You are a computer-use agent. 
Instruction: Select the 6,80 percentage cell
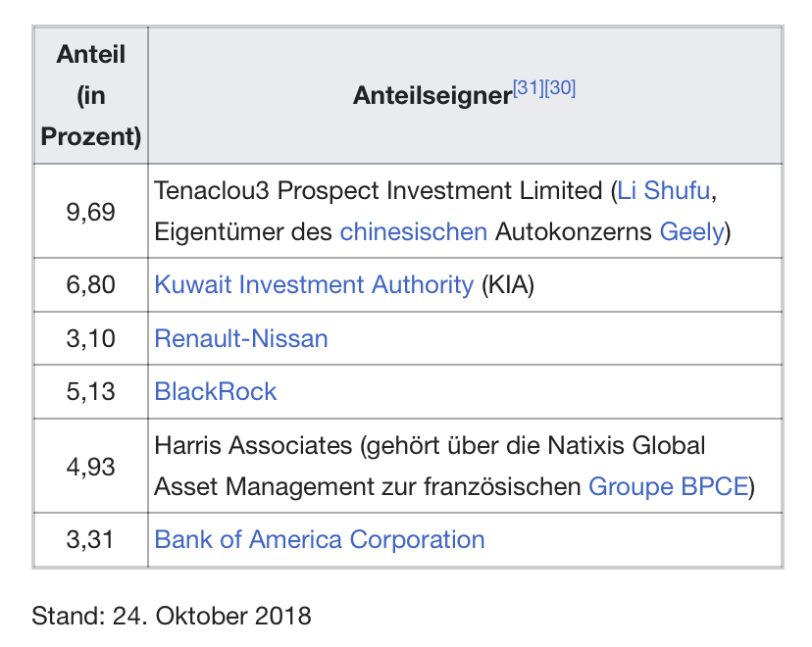(90, 284)
